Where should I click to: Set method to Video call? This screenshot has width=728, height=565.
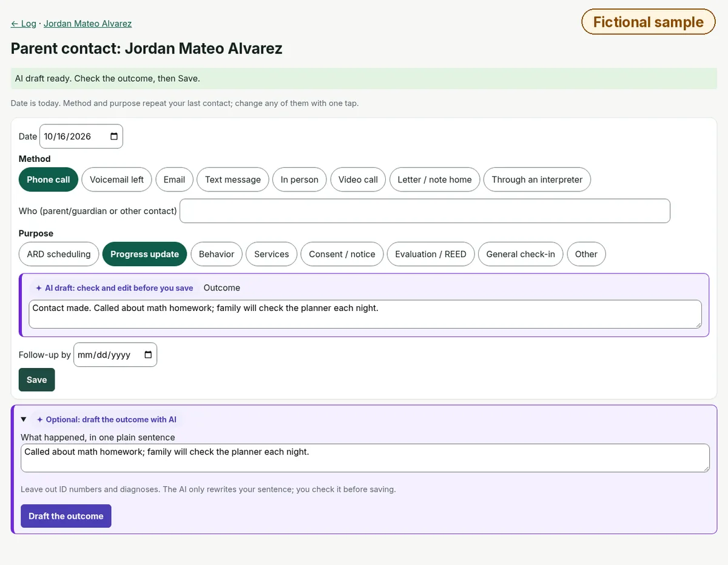click(358, 179)
